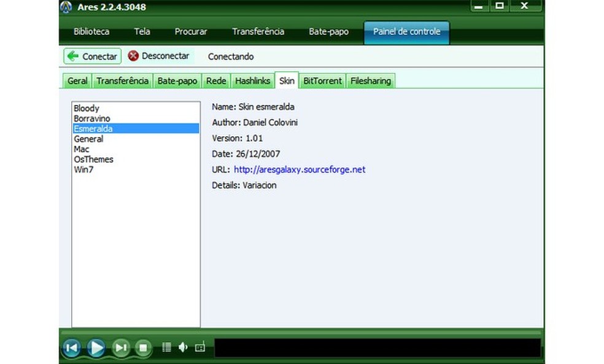Click the play button in player bar

click(96, 348)
